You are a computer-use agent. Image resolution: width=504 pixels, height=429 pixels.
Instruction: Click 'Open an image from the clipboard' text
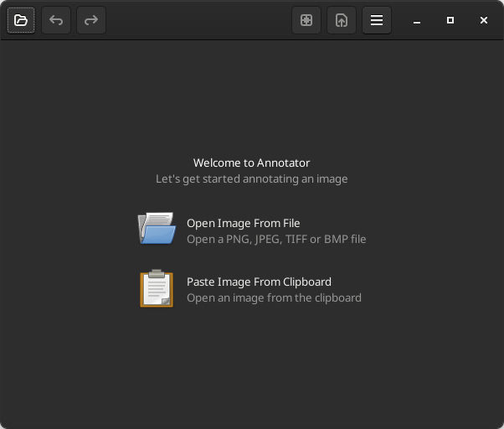coord(274,297)
